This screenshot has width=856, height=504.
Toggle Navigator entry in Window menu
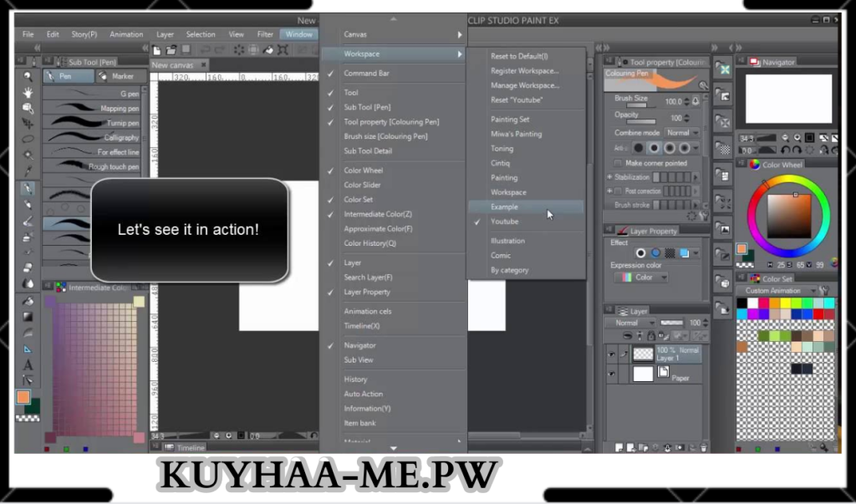(x=394, y=345)
